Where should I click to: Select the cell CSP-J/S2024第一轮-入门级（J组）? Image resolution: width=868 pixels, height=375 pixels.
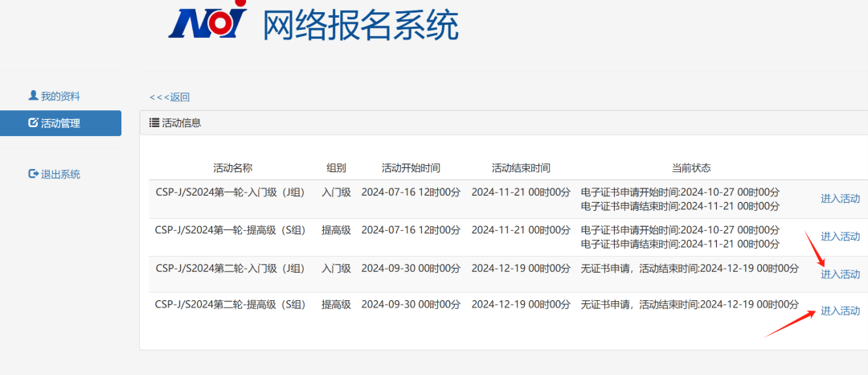pos(231,192)
